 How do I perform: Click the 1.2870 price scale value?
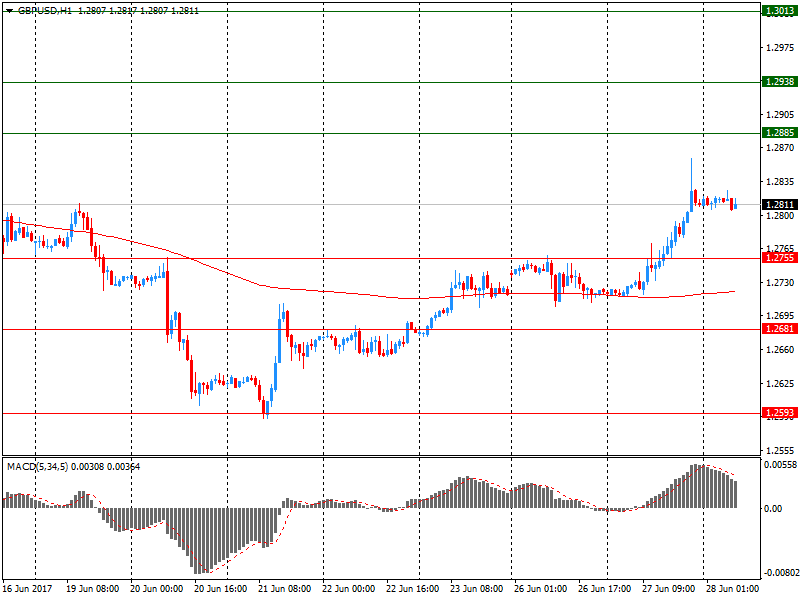tap(780, 148)
